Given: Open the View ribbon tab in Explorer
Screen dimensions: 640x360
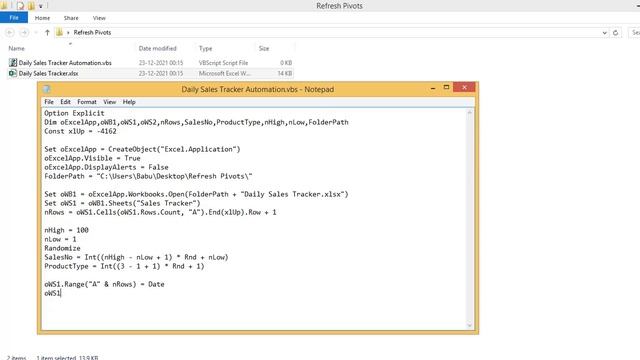Looking at the screenshot, I should (99, 18).
